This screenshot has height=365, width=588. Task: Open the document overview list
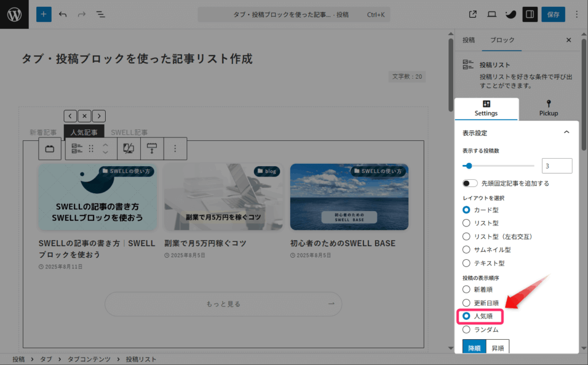click(100, 14)
